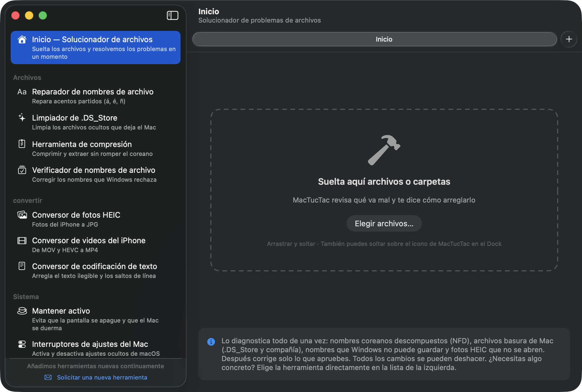Image resolution: width=582 pixels, height=392 pixels.
Task: Click the hammer icon in the drop zone
Action: tap(384, 150)
